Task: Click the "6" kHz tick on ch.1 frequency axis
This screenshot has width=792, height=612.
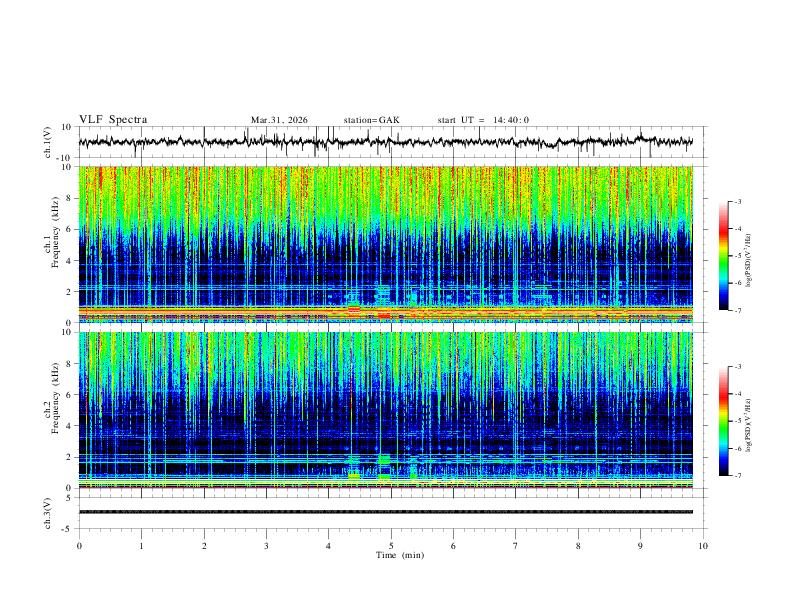Action: [x=71, y=230]
